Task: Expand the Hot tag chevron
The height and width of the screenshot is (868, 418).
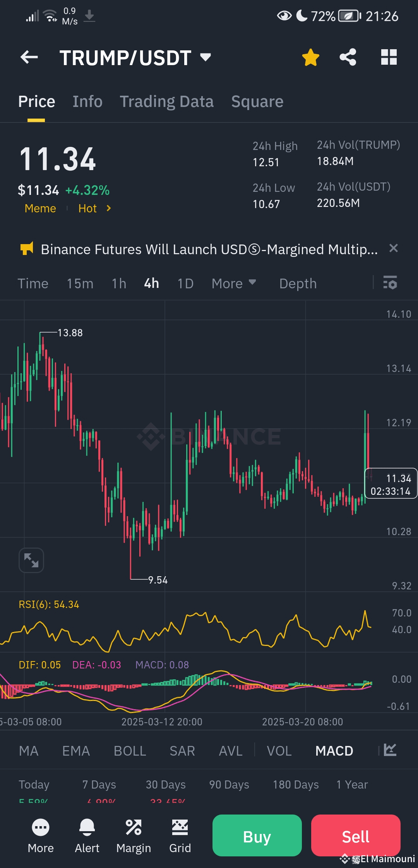Action: (x=109, y=208)
